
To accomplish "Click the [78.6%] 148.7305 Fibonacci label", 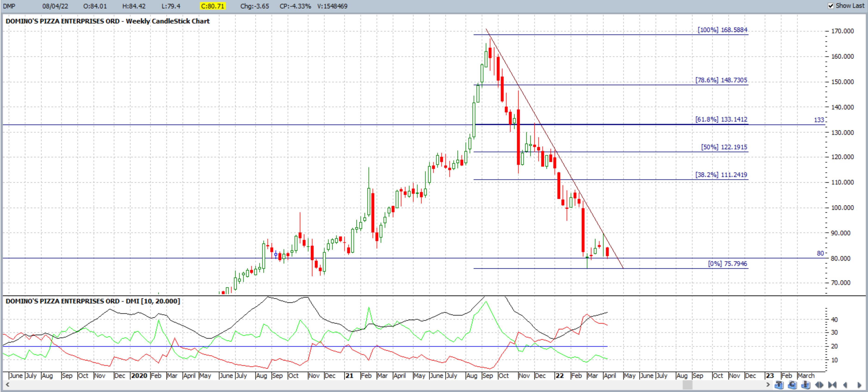I will (x=721, y=80).
